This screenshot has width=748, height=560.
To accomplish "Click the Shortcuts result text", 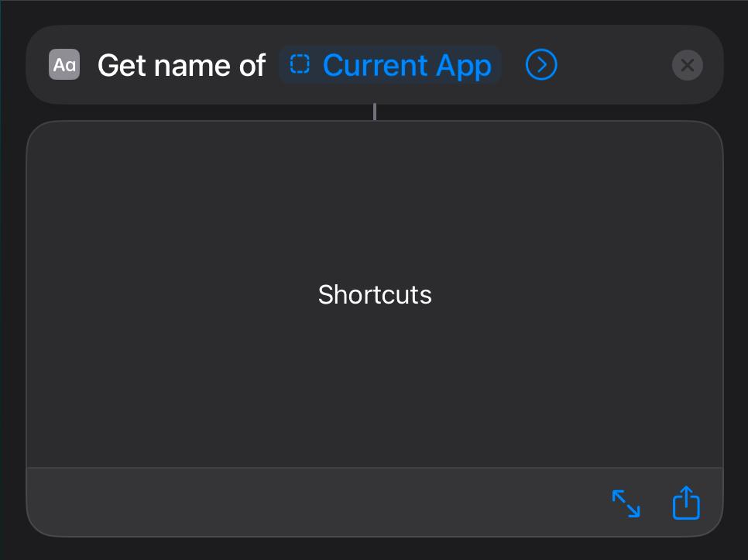I will coord(375,294).
